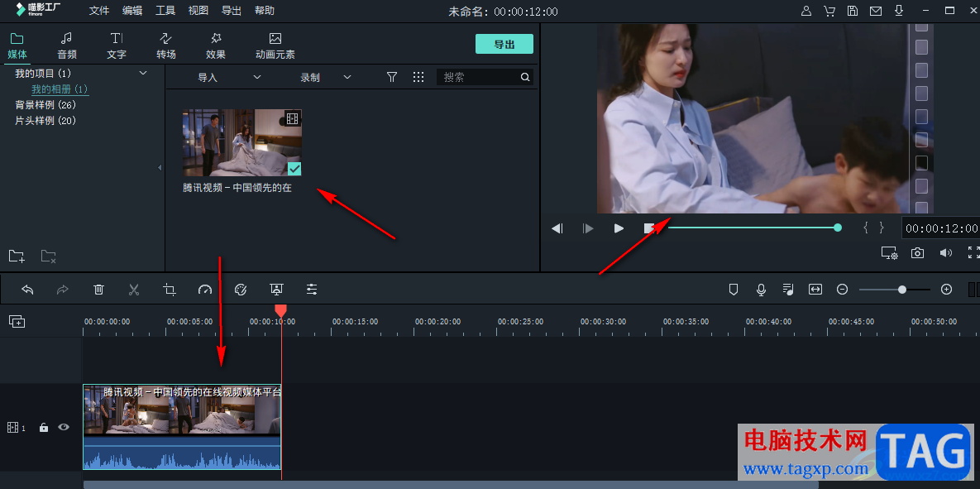Select the crop tool
The width and height of the screenshot is (980, 489).
click(170, 289)
